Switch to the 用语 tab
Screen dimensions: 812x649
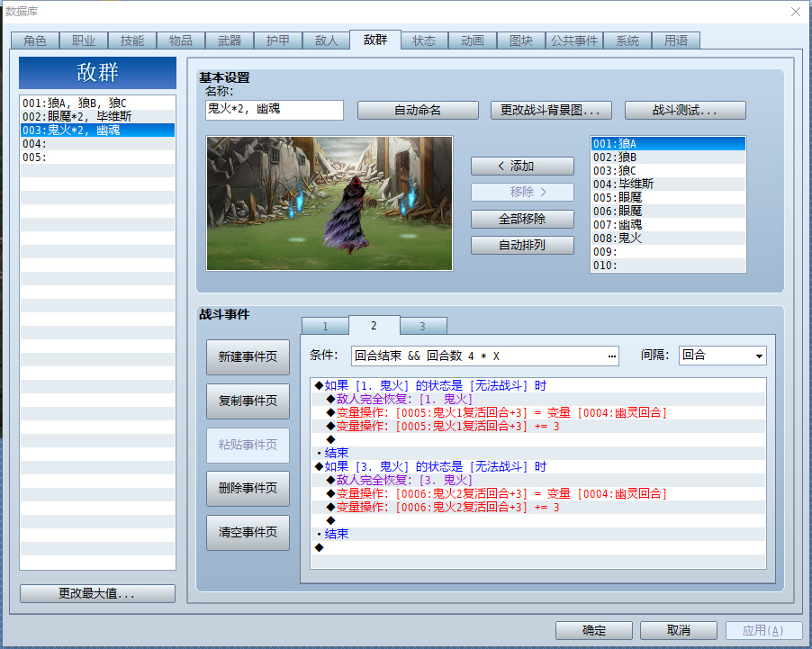pyautogui.click(x=676, y=41)
